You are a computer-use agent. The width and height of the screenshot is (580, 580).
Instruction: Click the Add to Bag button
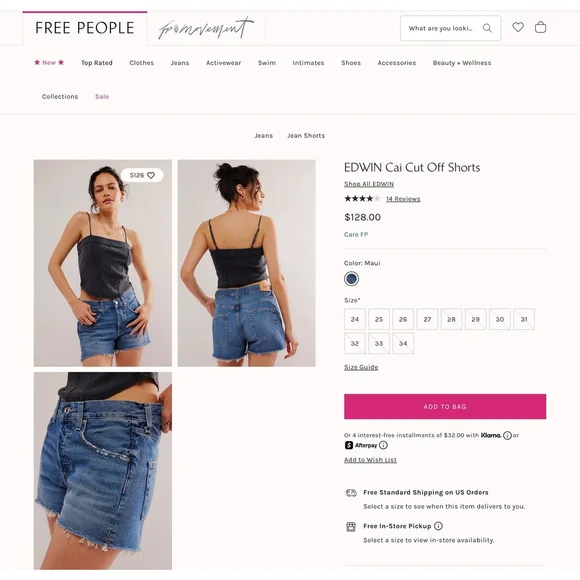click(445, 407)
